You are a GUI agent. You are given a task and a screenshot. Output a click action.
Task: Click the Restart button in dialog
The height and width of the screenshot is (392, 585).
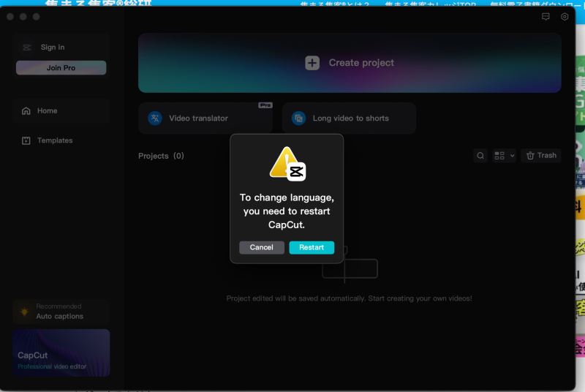pyautogui.click(x=312, y=247)
